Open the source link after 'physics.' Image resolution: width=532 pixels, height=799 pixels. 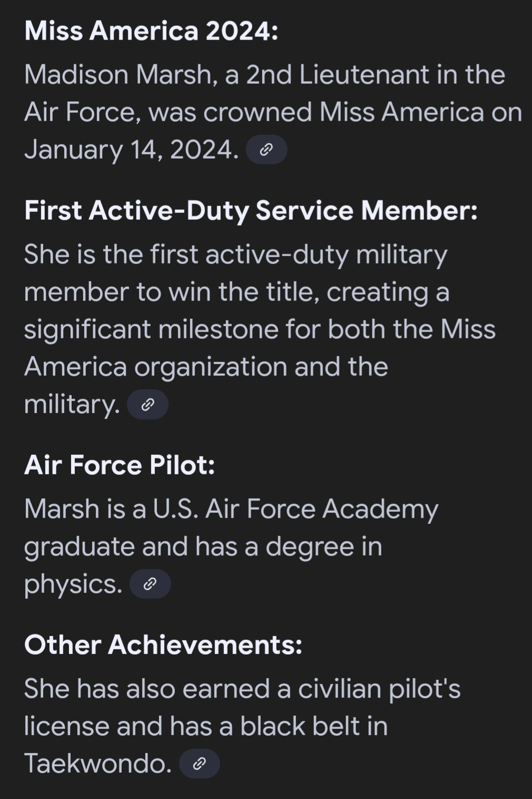150,584
